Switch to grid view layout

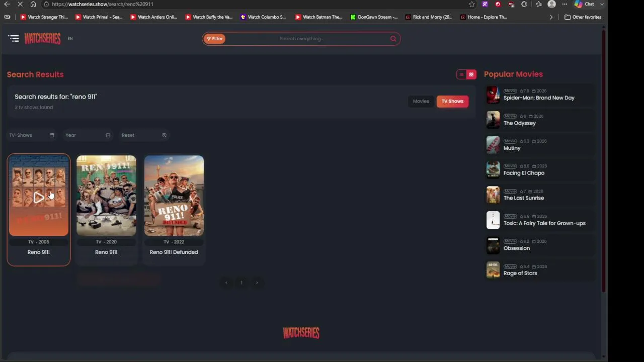(471, 74)
